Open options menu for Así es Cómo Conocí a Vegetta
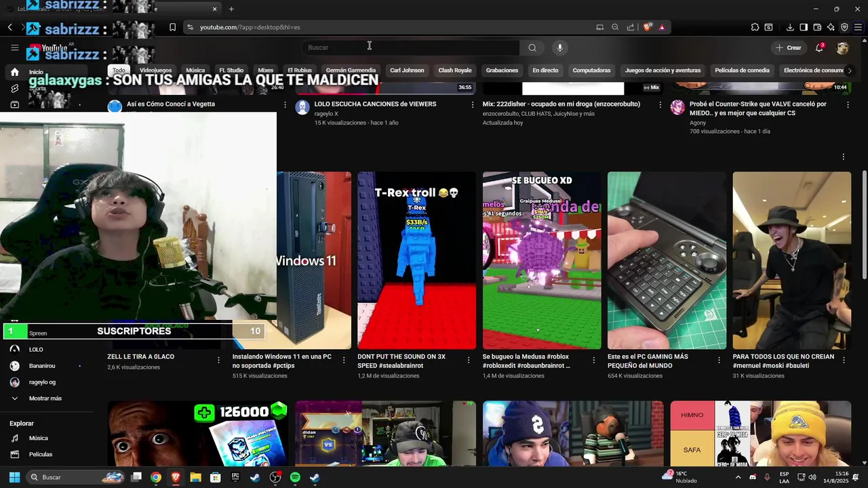 (285, 105)
